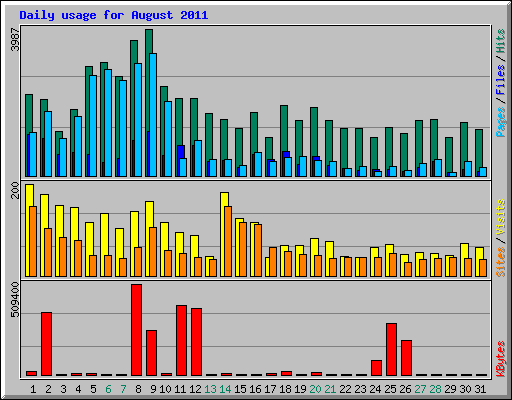Click the red KBytes bar for day 2
The height and width of the screenshot is (400, 512).
tap(46, 344)
